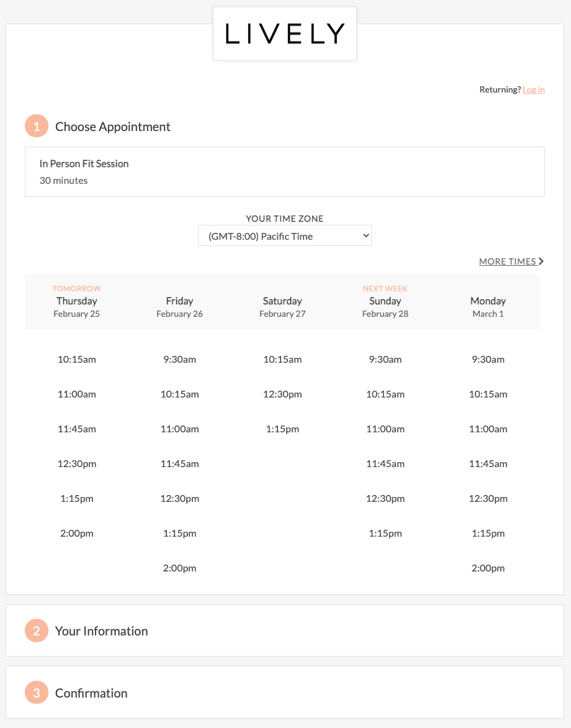
Task: Open the Confirmation section
Action: (91, 692)
